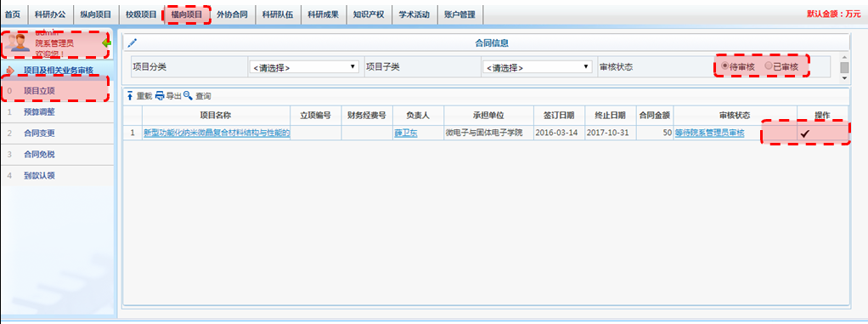
Task: Click the 审核状态 column header
Action: [735, 115]
